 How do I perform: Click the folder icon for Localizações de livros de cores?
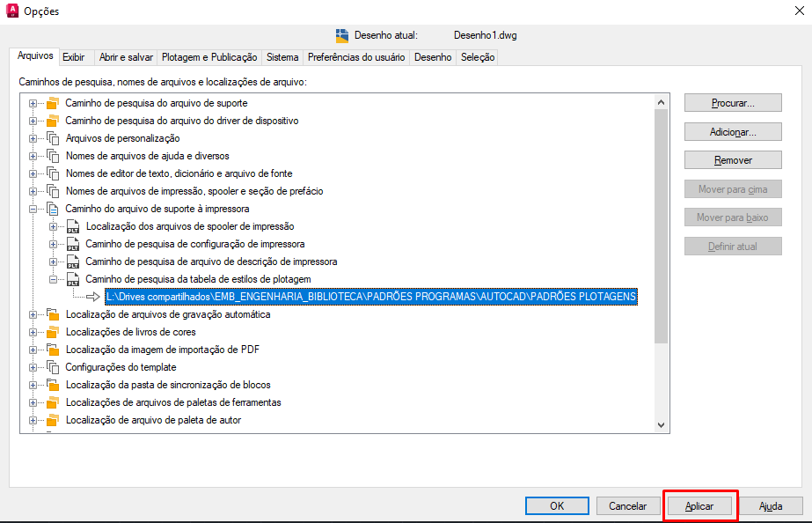(52, 332)
